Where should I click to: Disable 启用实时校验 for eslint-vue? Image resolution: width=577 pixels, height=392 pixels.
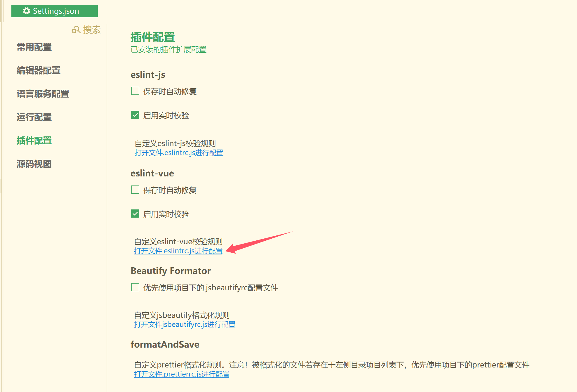(135, 214)
